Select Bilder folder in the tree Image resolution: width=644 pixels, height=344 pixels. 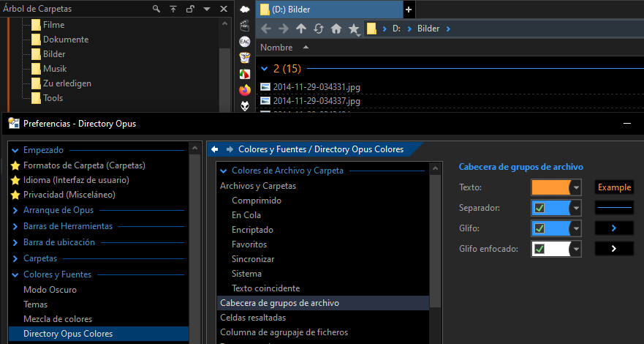pyautogui.click(x=54, y=54)
